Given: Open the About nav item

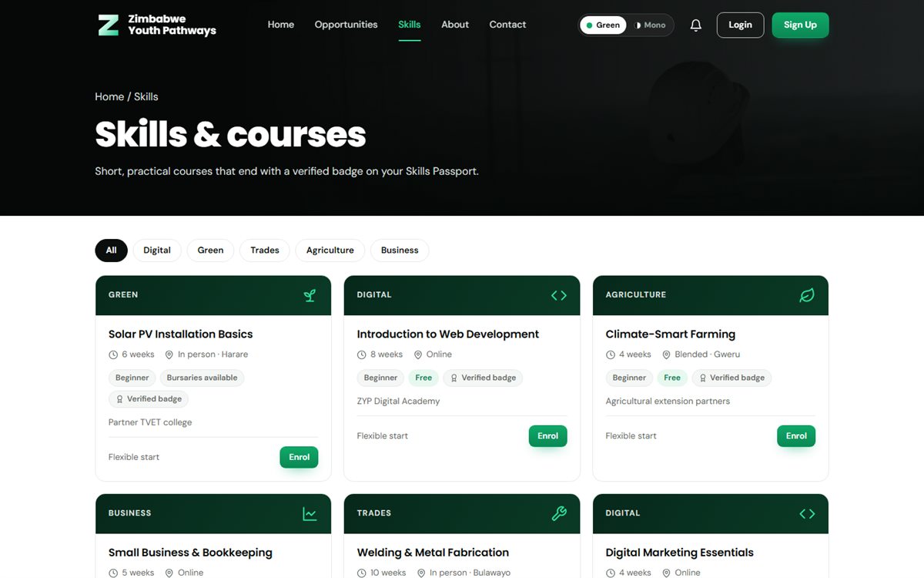Looking at the screenshot, I should (x=455, y=25).
